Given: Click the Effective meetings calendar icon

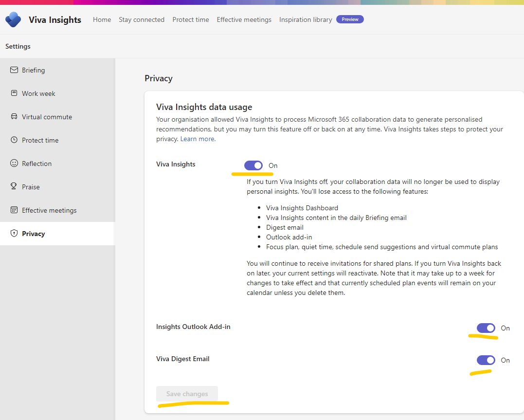Looking at the screenshot, I should pos(14,210).
